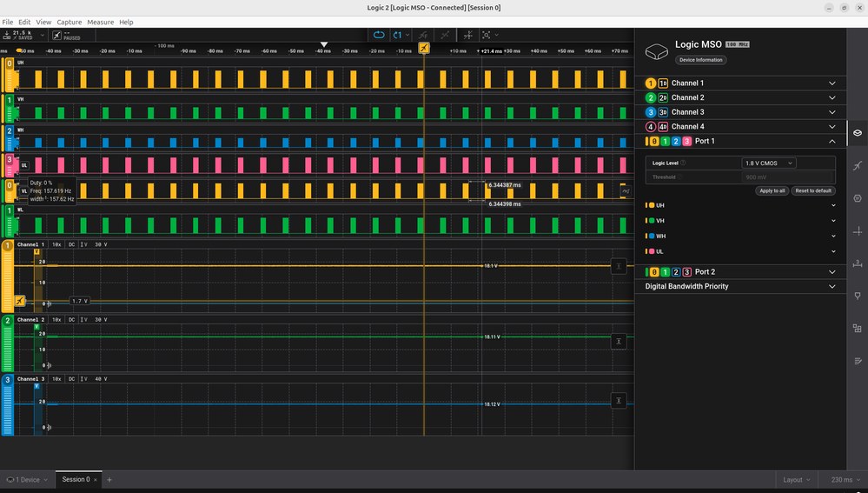The height and width of the screenshot is (493, 868).
Task: Toggle digital 4D channel badge
Action: [663, 127]
